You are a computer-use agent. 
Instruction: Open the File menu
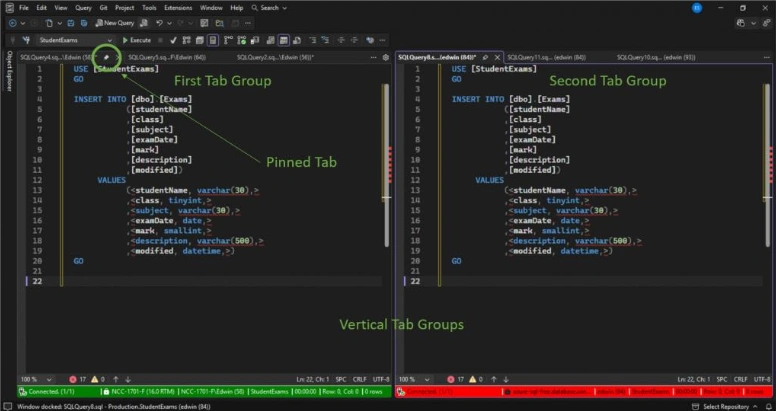tap(24, 8)
